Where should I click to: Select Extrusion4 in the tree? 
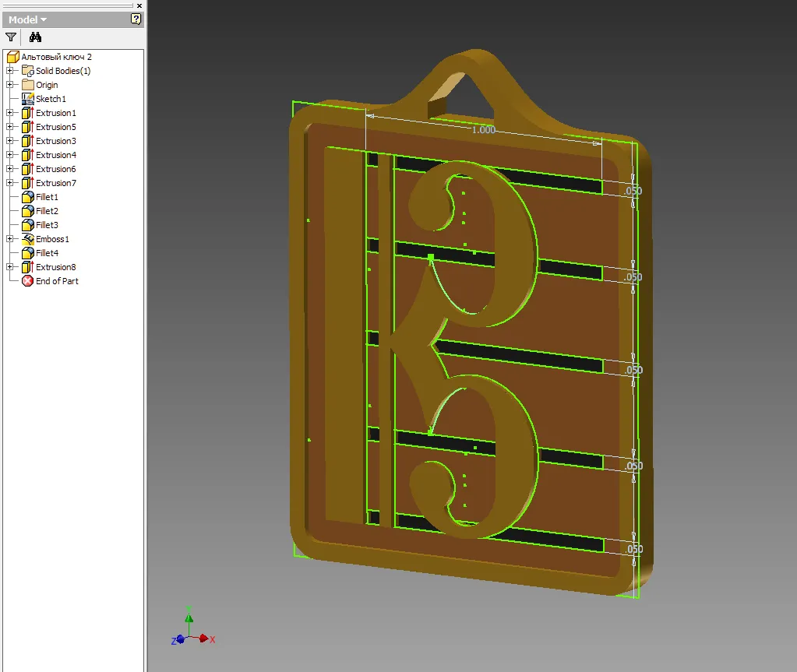(x=56, y=155)
